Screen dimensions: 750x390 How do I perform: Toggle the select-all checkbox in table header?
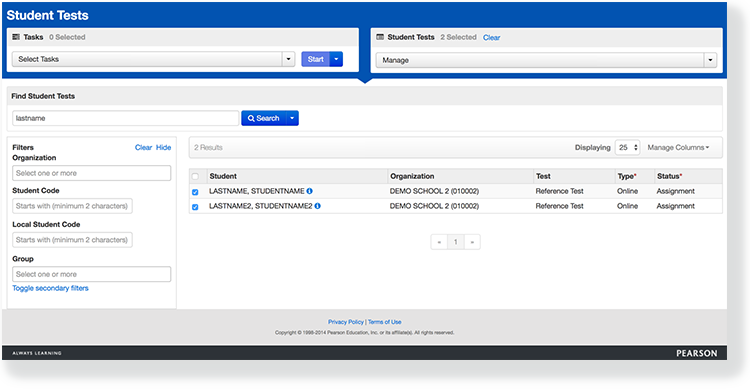pyautogui.click(x=195, y=177)
